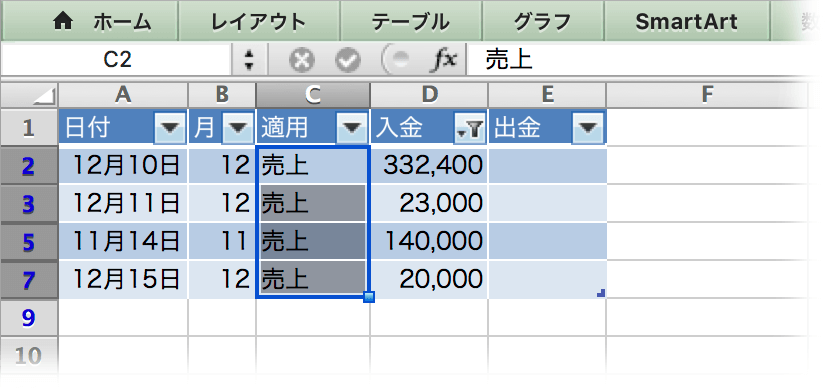Click cell with 11月14日

click(123, 241)
